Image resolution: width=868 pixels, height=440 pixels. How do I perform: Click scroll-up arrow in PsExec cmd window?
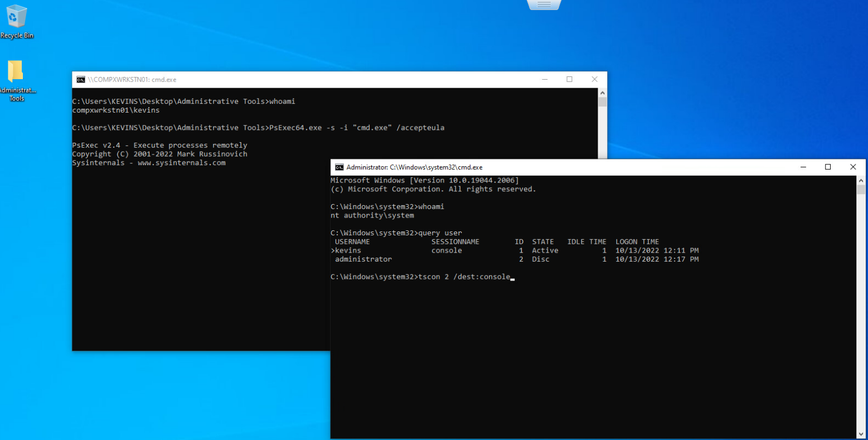(x=602, y=93)
